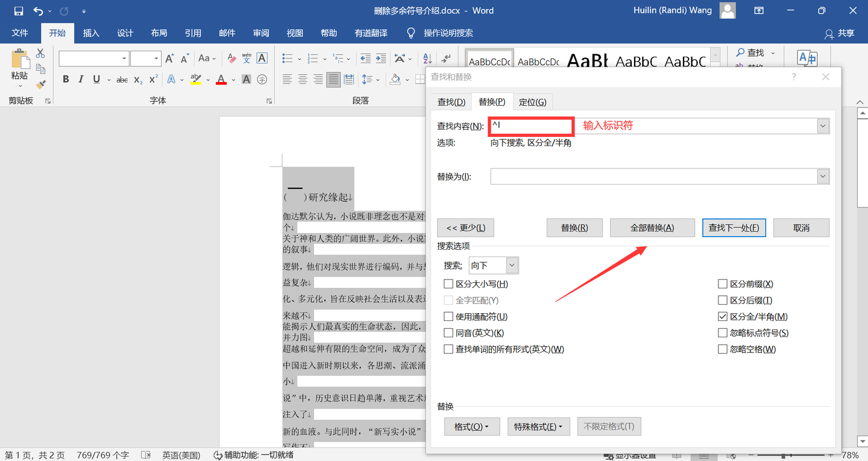Uncheck the 区分全/半角 option
Screen dimensions: 868x461
tap(722, 316)
